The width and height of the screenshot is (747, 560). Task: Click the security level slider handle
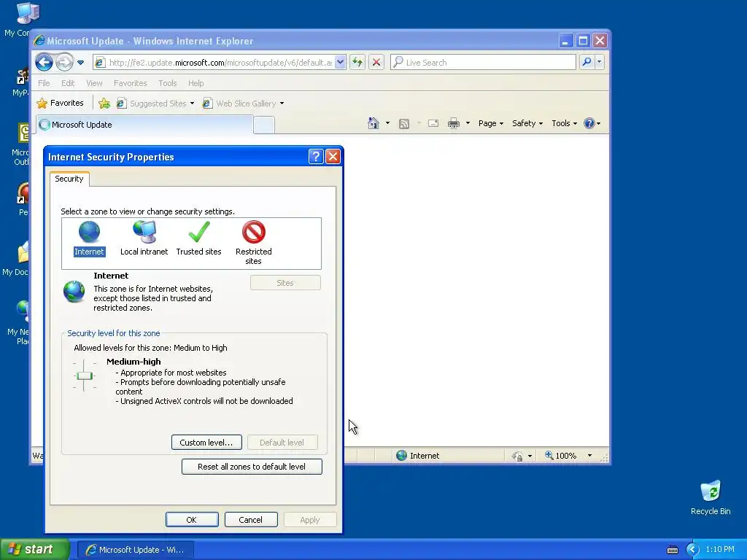85,376
